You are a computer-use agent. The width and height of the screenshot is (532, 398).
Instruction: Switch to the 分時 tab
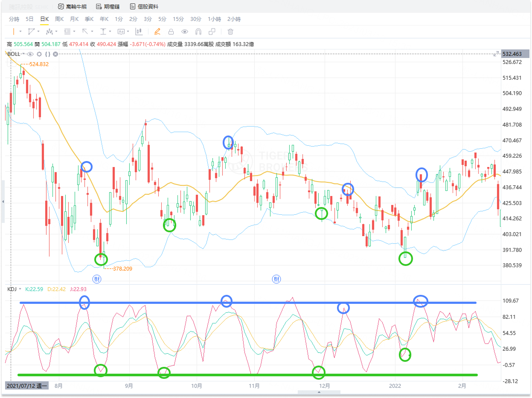tap(14, 19)
